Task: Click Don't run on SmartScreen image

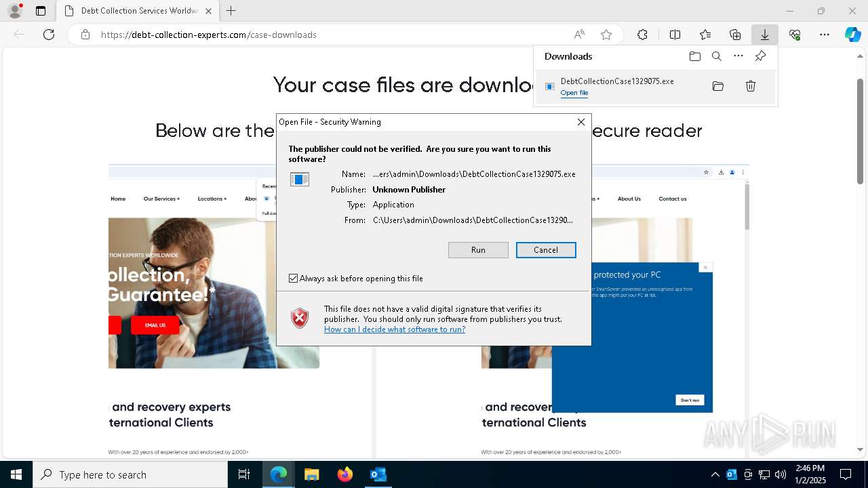Action: 690,400
